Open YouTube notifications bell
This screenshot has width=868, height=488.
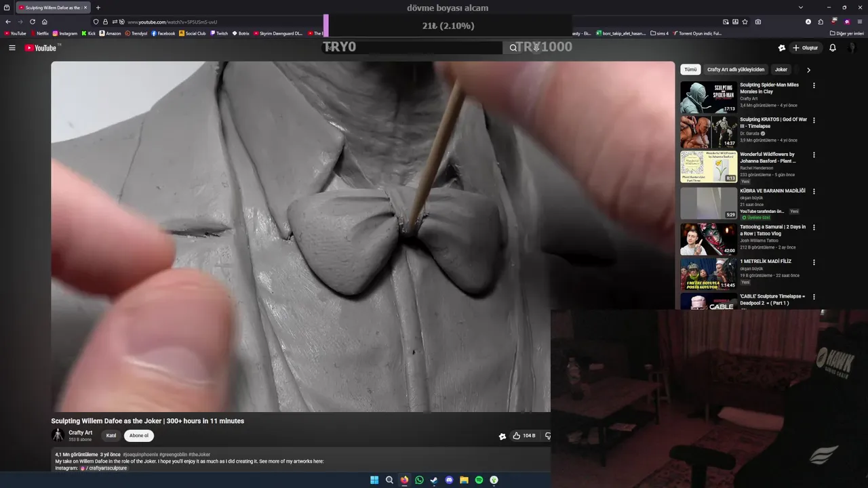[x=833, y=47]
